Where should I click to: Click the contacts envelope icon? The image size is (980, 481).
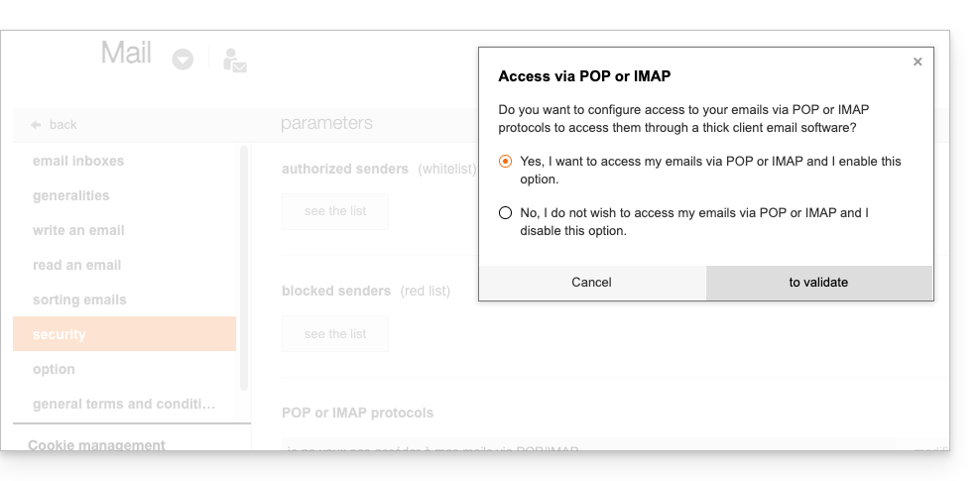[234, 60]
